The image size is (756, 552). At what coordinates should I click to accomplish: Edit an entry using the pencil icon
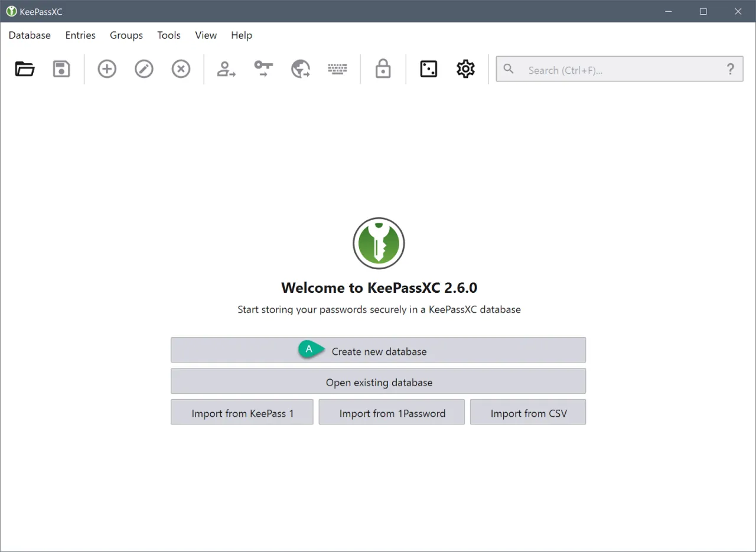[144, 68]
